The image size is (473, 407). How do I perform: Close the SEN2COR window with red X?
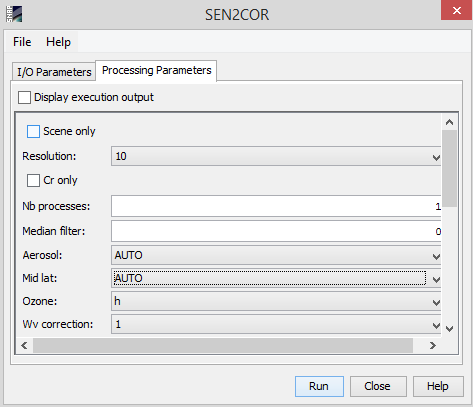point(457,10)
